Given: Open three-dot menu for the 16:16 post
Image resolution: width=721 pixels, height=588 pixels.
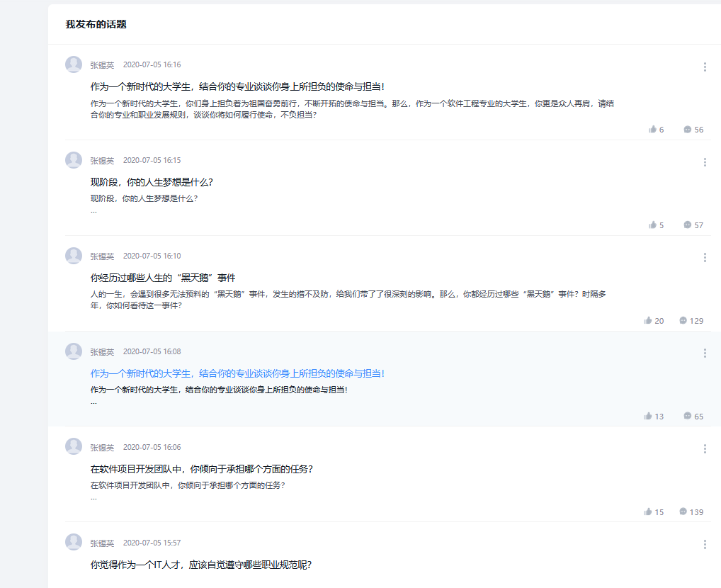Looking at the screenshot, I should 705,67.
